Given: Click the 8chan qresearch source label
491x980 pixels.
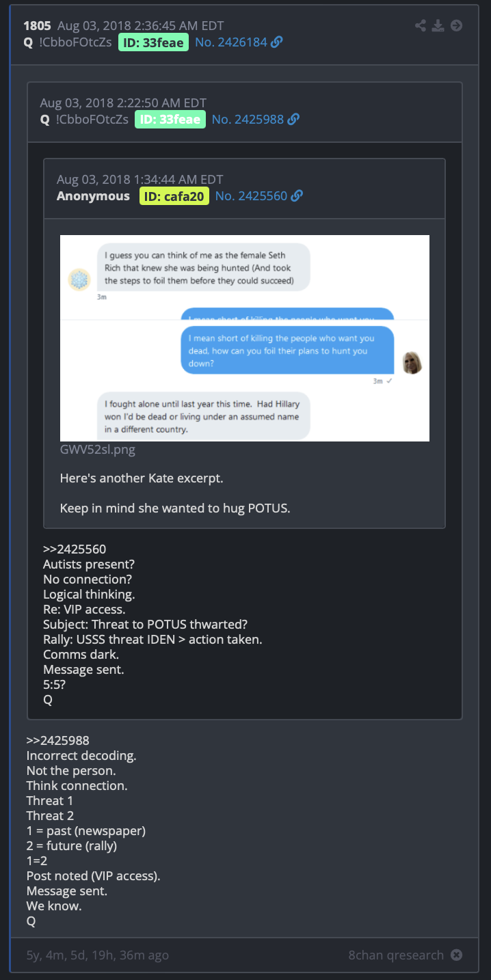Looking at the screenshot, I should pos(396,955).
